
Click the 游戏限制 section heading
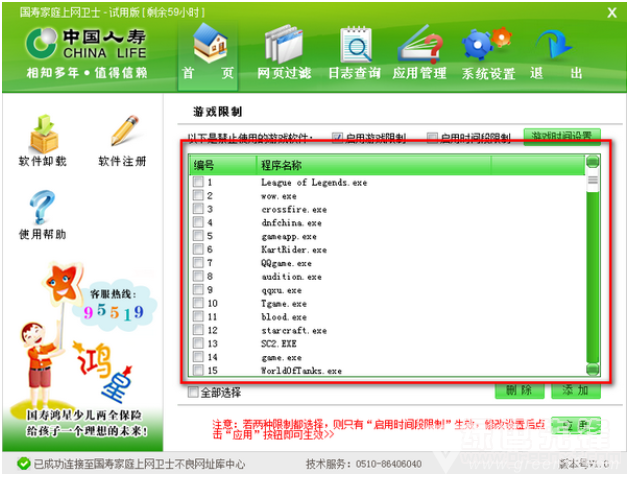coord(217,112)
